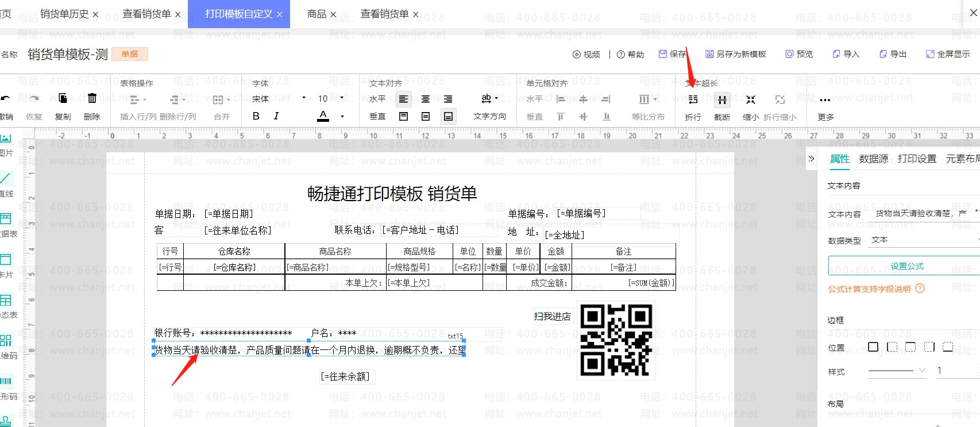This screenshot has height=427, width=980.
Task: Open the 公式计算支持字段说明 link
Action: (x=869, y=289)
